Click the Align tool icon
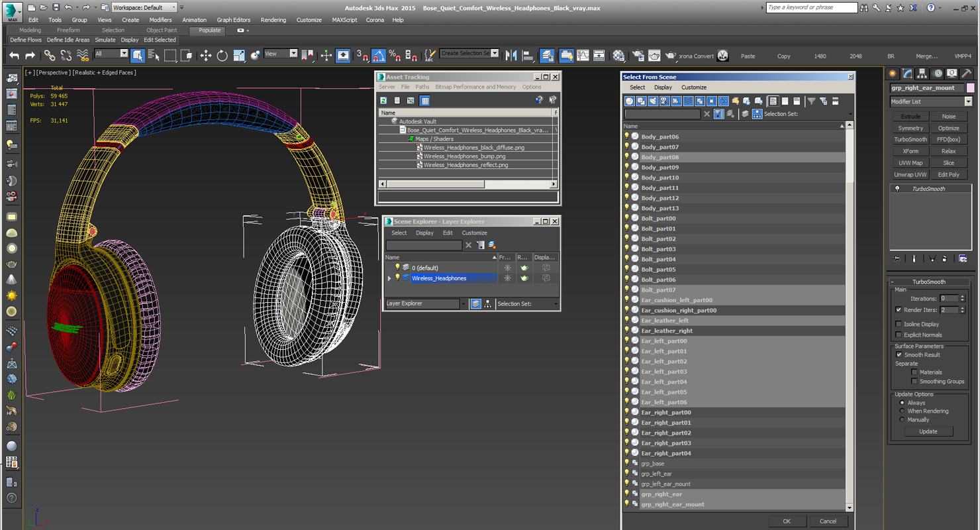The image size is (980, 530). [528, 56]
